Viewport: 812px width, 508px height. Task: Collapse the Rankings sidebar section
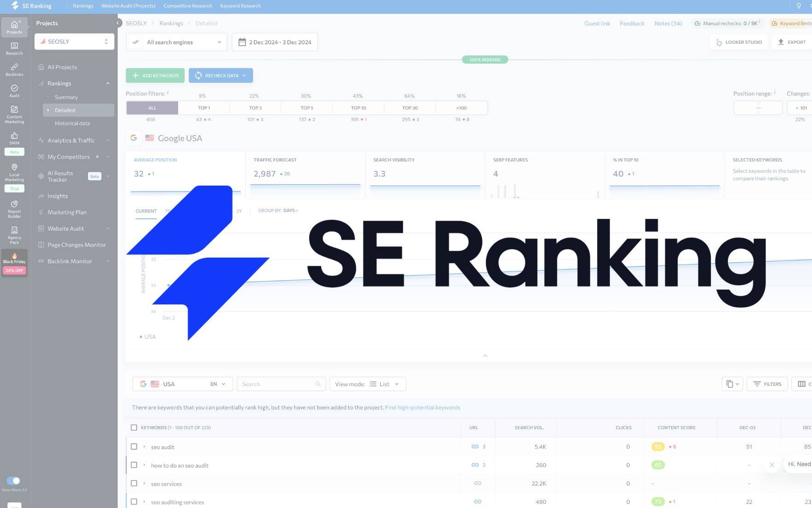click(x=108, y=83)
